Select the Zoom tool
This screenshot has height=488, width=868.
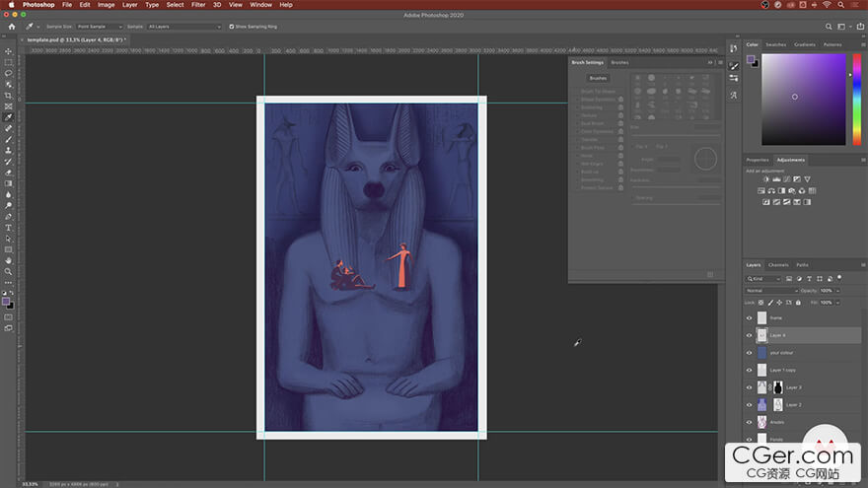[8, 272]
